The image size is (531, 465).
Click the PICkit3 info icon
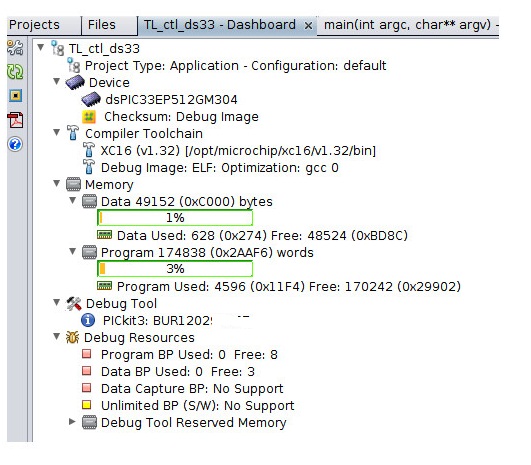[x=88, y=320]
